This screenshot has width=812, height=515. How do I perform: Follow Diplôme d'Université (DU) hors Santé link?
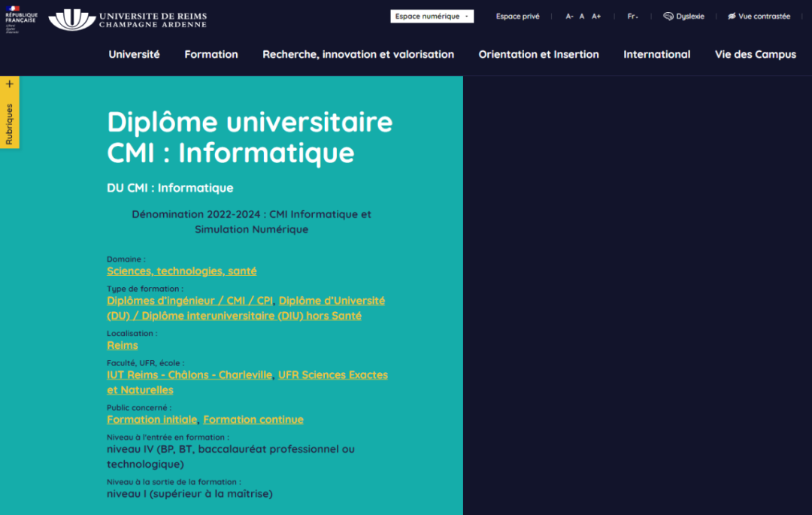click(x=245, y=308)
